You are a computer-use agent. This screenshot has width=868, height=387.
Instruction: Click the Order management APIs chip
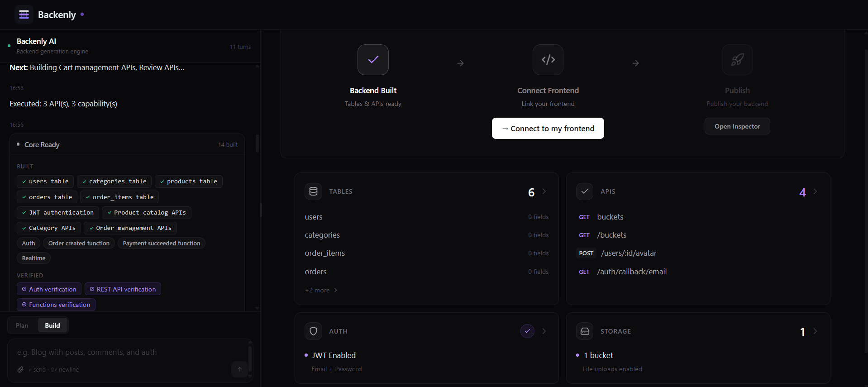[x=130, y=228]
